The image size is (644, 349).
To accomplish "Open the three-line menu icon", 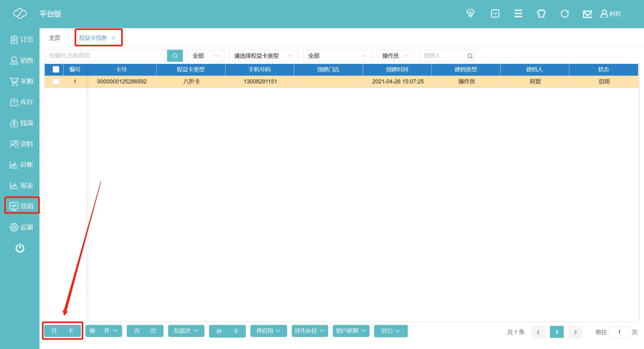I will tap(518, 14).
